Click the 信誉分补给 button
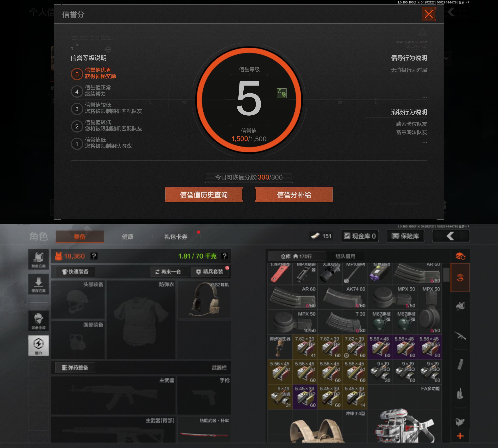This screenshot has width=498, height=448. point(294,195)
